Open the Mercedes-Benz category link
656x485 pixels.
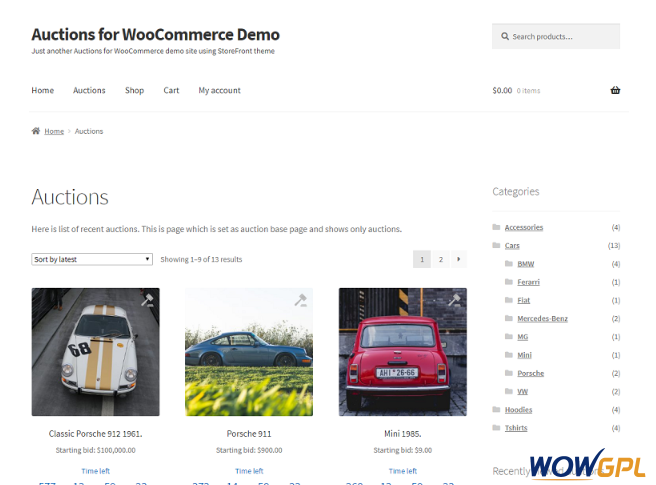coord(542,318)
